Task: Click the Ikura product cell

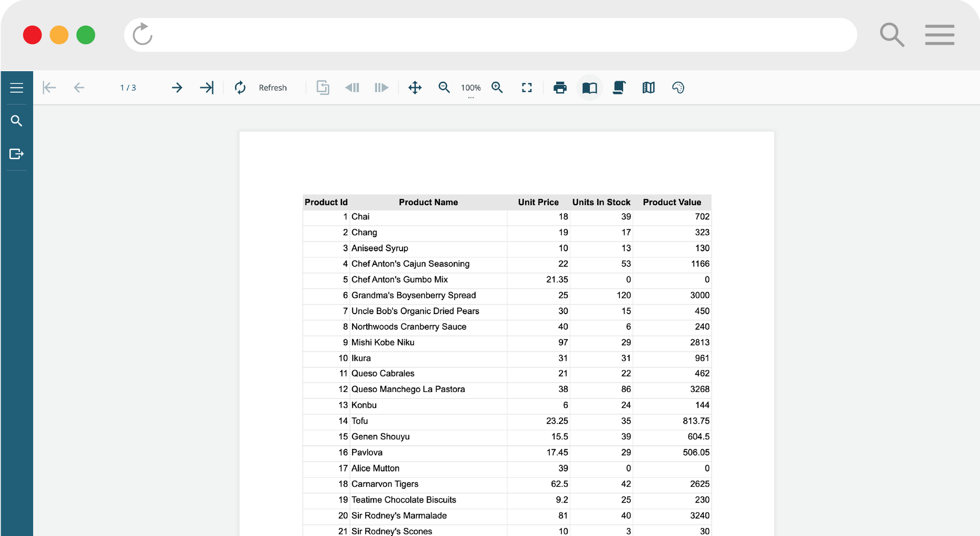Action: pyautogui.click(x=429, y=358)
